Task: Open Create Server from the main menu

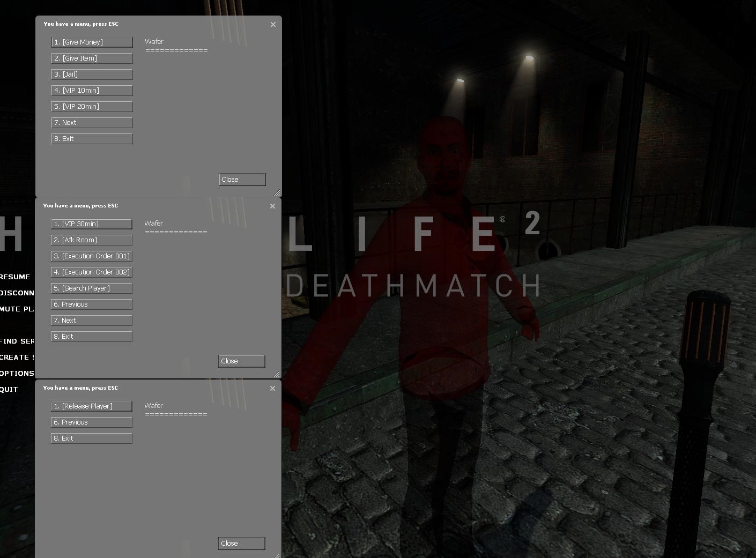Action: point(17,358)
